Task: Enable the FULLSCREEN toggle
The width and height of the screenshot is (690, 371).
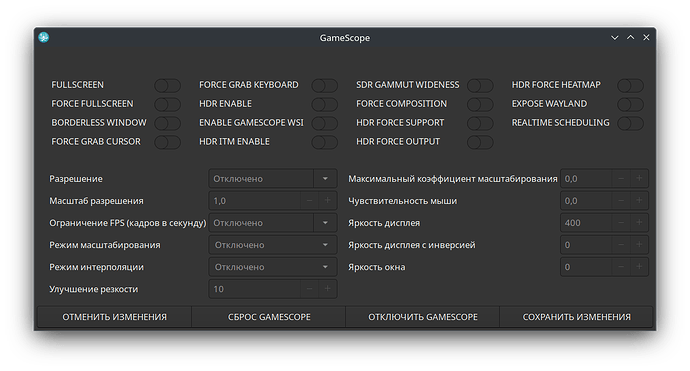Action: pos(168,85)
